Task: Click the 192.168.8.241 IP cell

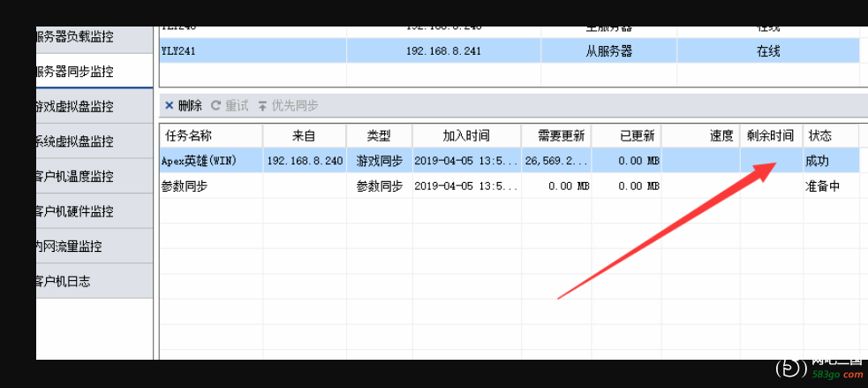Action: click(443, 50)
